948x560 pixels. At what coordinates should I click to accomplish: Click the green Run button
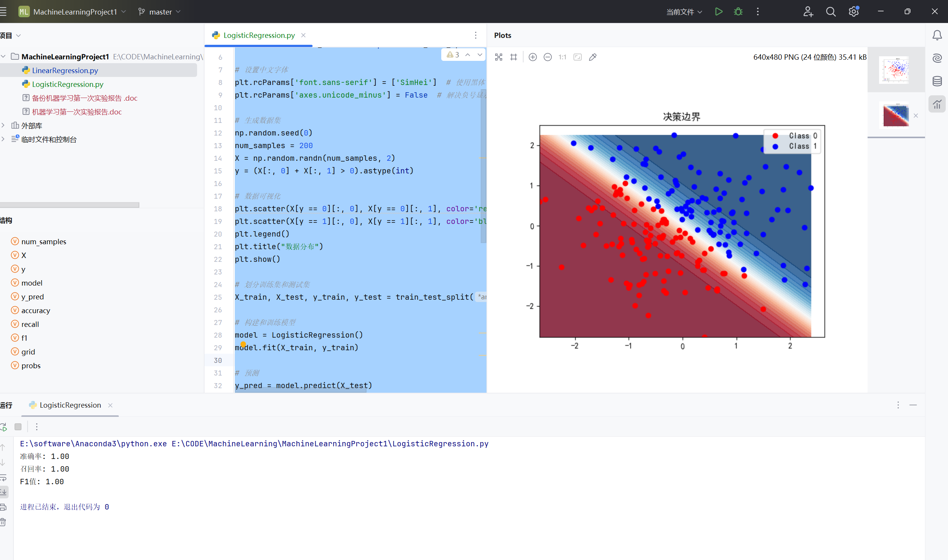pos(719,11)
